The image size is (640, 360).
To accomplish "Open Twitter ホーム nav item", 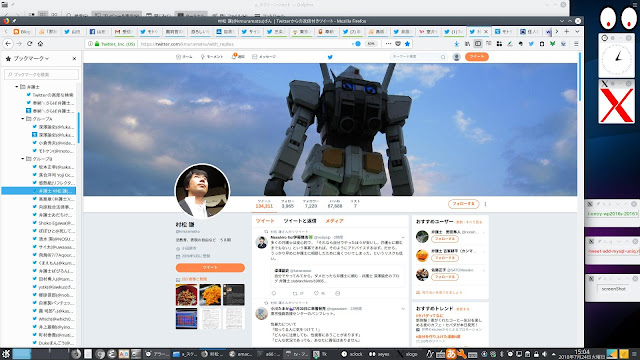I will 184,57.
